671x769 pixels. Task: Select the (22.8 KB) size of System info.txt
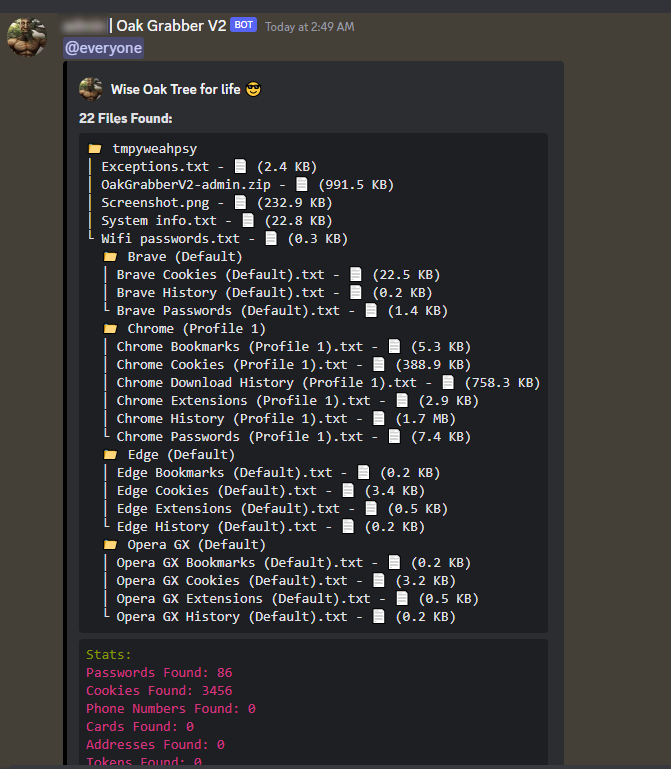299,221
